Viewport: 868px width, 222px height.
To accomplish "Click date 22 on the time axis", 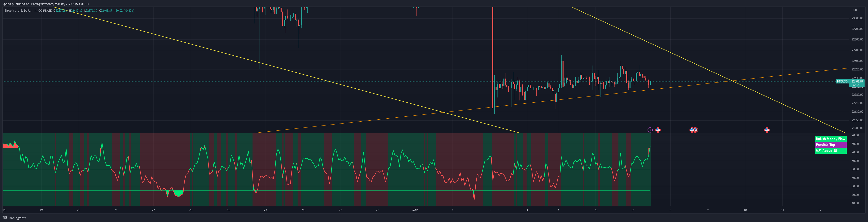I will coord(153,210).
